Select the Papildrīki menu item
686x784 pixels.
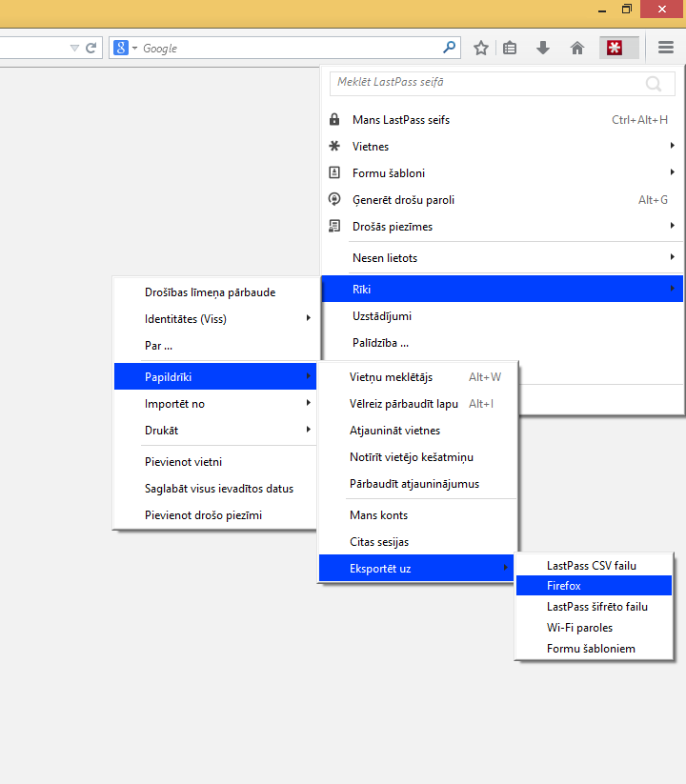(215, 376)
